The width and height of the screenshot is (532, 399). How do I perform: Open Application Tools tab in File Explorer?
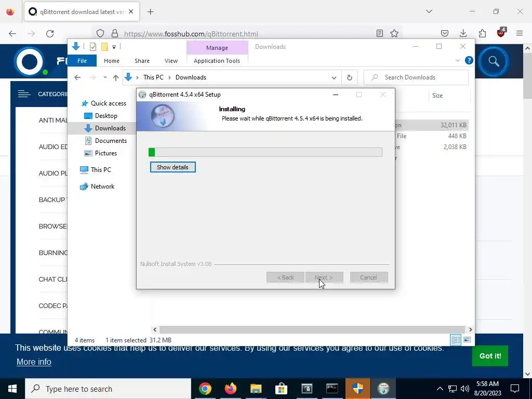tap(217, 61)
